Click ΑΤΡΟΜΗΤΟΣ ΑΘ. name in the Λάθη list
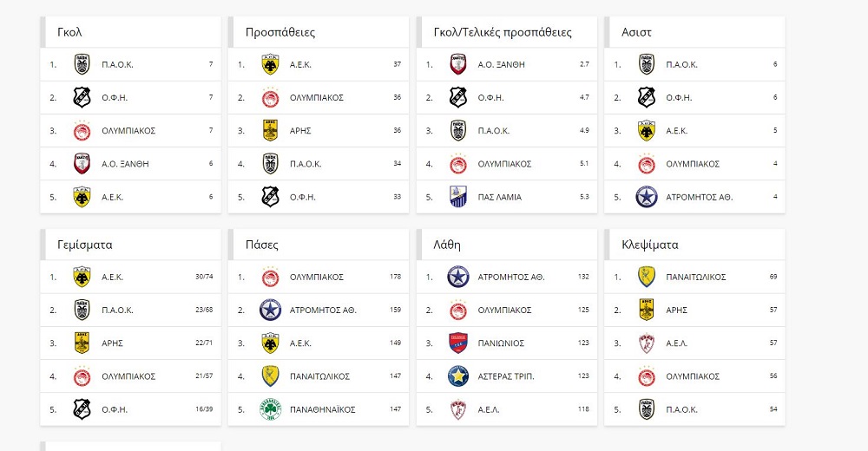Viewport: 868px width, 451px height. click(x=510, y=277)
